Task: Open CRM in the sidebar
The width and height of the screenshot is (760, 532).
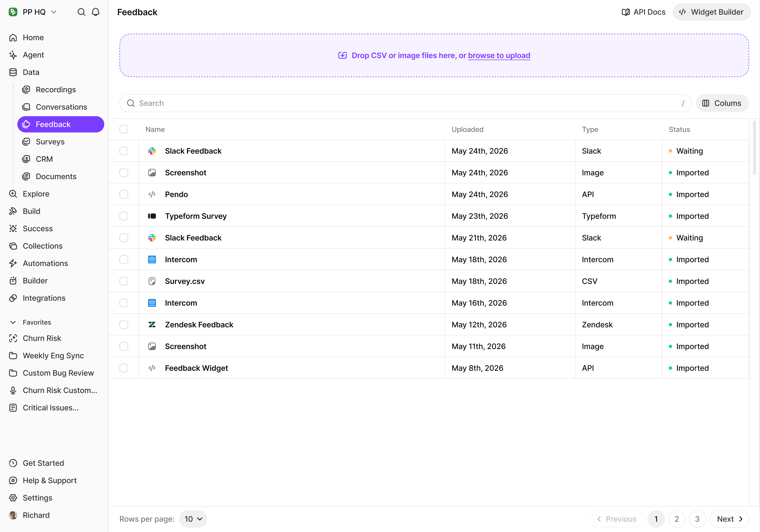Action: coord(61,159)
